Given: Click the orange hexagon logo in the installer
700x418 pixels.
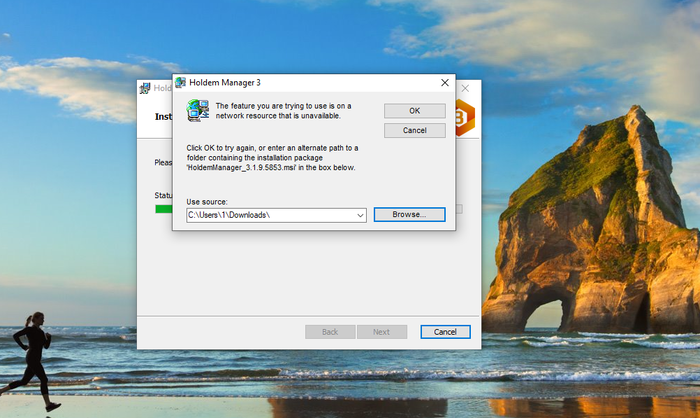Looking at the screenshot, I should coord(465,118).
